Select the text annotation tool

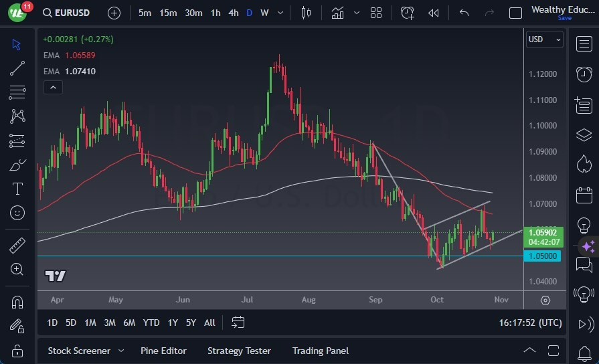[17, 189]
